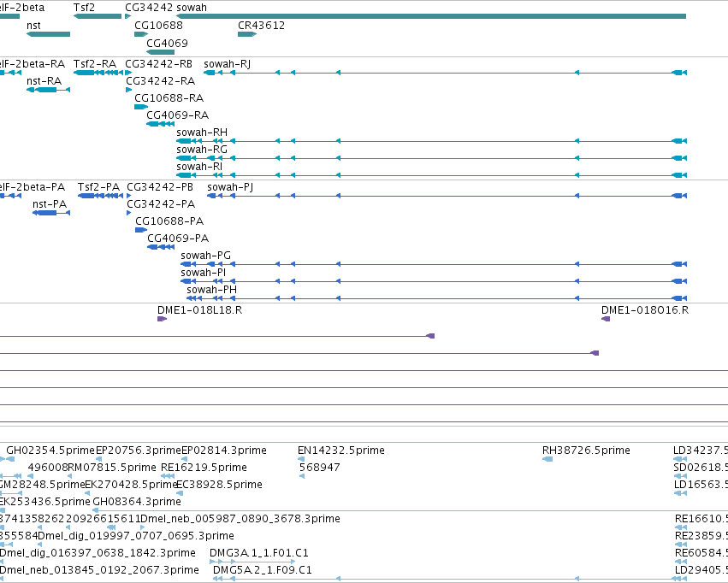728x583 pixels.
Task: Click the CG10688-PA protein label
Action: 169,221
